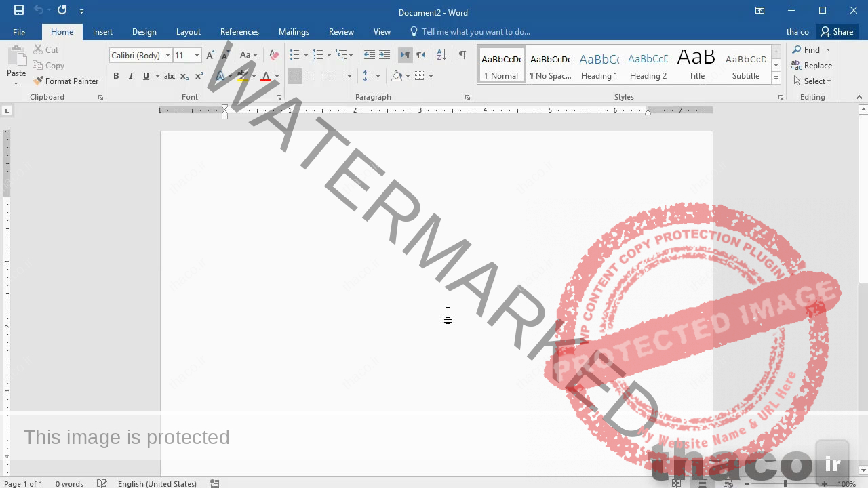Apply the text highlight color

pyautogui.click(x=242, y=76)
